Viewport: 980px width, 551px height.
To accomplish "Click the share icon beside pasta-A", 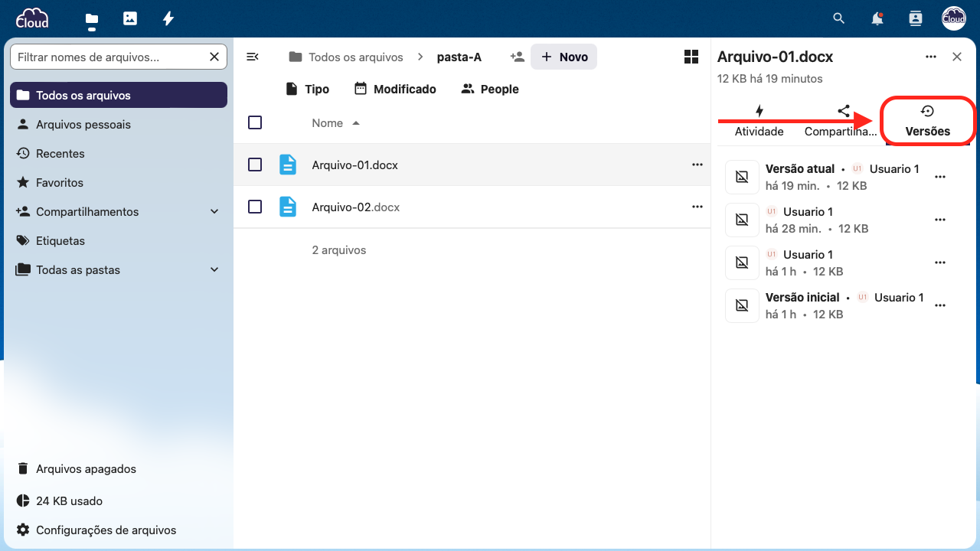I will tap(518, 57).
